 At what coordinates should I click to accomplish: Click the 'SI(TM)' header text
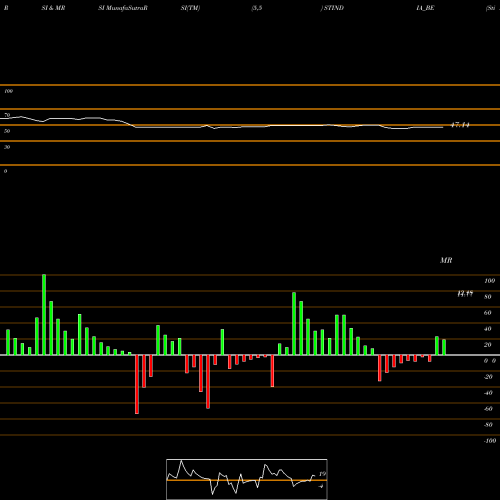tap(190, 8)
